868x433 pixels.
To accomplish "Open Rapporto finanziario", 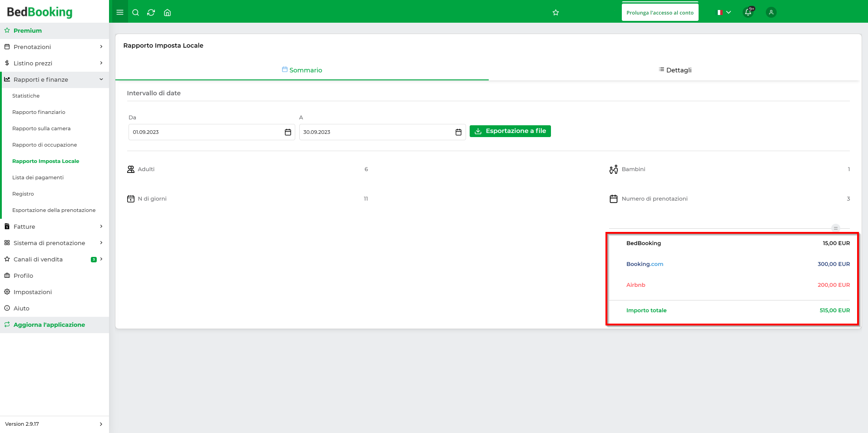I will tap(39, 112).
